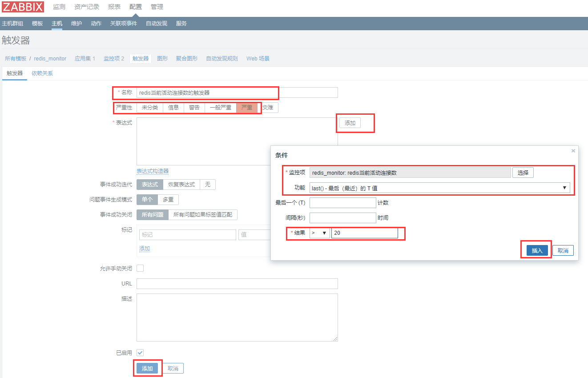
Task: Click the 添加 button beside expression box
Action: [350, 123]
